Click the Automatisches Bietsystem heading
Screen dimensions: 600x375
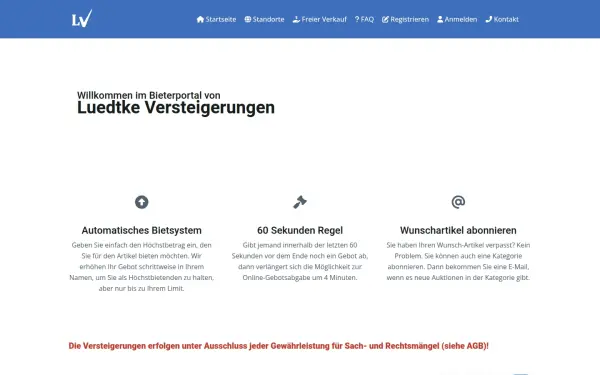click(x=142, y=230)
